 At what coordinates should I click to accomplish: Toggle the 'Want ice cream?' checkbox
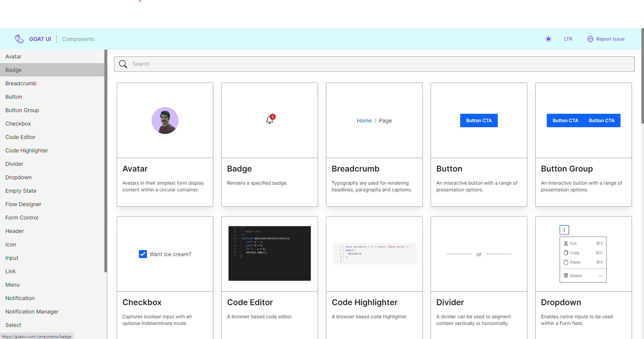click(143, 254)
